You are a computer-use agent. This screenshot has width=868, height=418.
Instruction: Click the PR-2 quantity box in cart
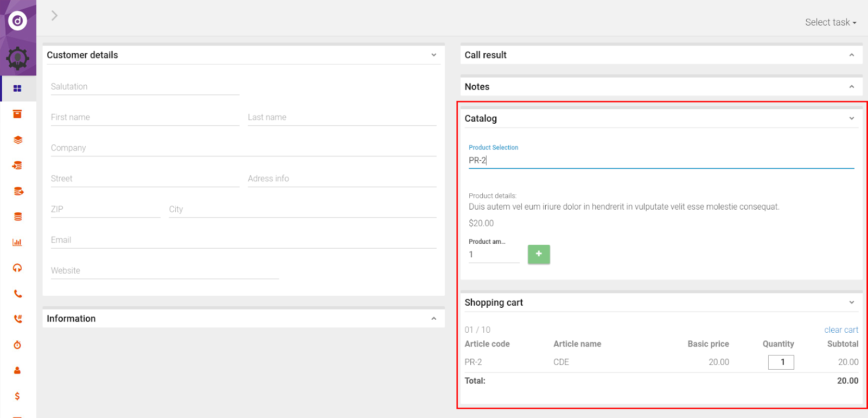(x=781, y=362)
